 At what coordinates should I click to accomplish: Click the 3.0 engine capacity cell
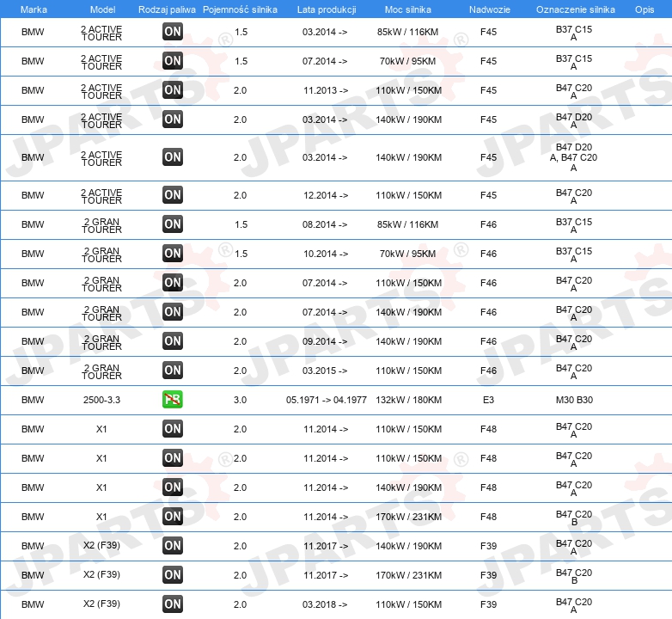pos(240,400)
